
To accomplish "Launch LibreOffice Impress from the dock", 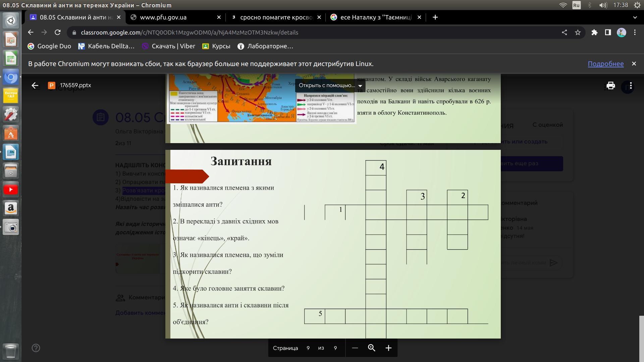I will 11,40.
